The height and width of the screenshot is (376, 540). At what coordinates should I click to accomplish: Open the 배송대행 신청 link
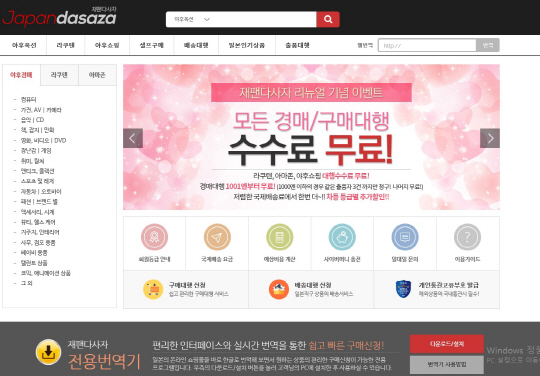[x=313, y=285]
